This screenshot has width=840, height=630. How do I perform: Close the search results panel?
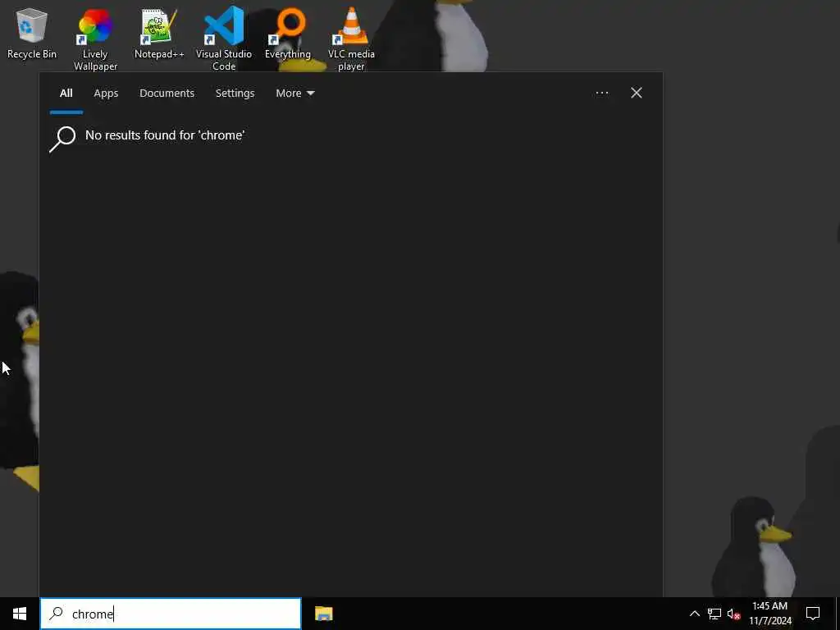pyautogui.click(x=637, y=94)
